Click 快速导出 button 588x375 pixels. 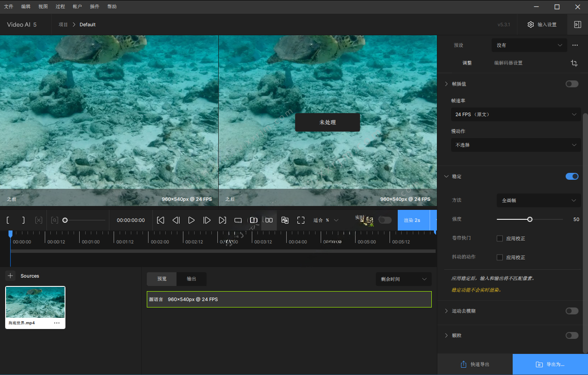[x=475, y=364]
